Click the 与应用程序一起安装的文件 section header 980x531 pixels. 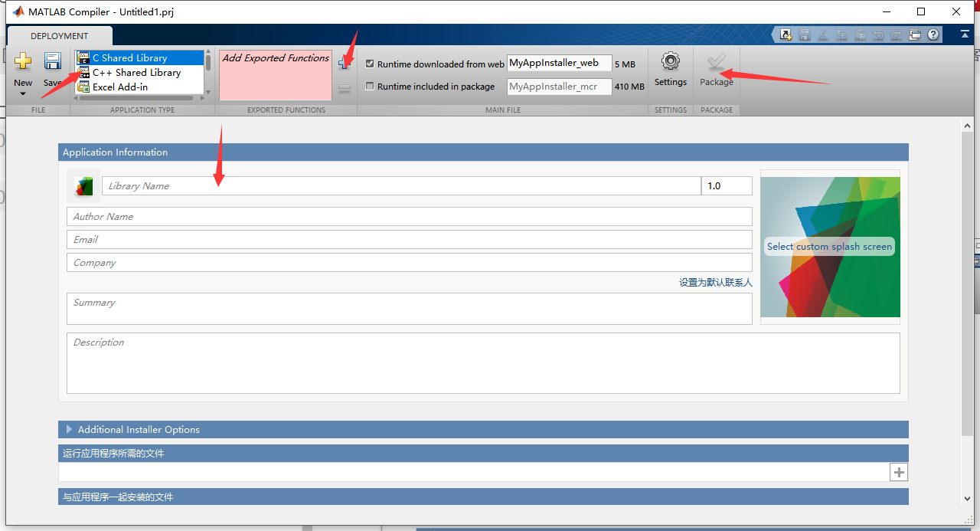point(483,497)
